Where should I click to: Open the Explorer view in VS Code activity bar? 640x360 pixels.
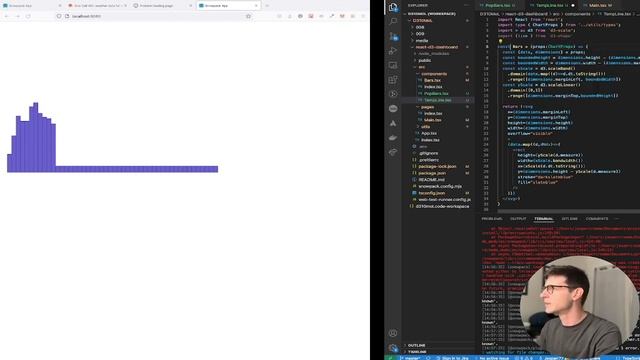393,7
